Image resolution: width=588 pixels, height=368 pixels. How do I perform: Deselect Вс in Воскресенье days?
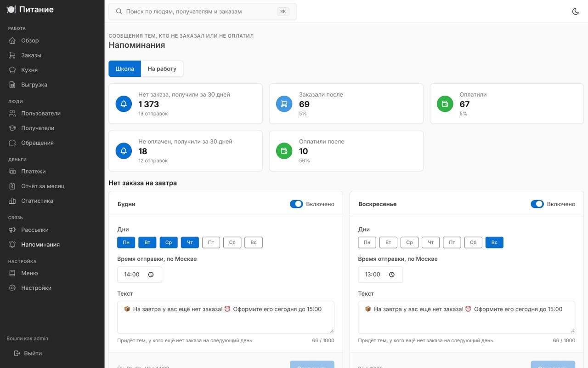pyautogui.click(x=494, y=242)
